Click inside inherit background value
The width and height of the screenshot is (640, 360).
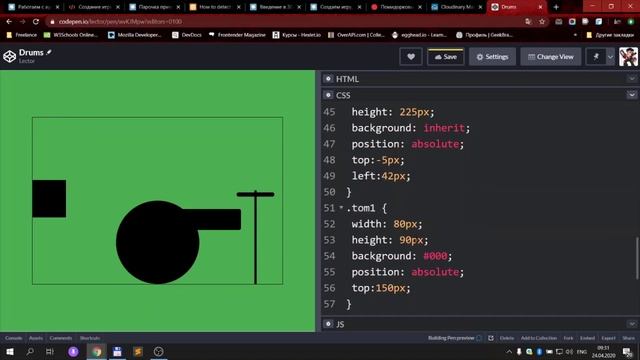tap(444, 128)
